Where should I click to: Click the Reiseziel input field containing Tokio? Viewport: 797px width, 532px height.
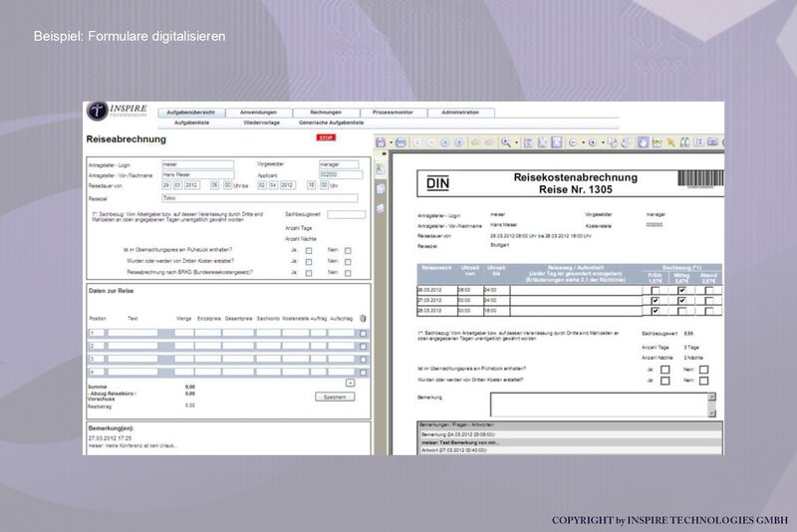pyautogui.click(x=260, y=198)
